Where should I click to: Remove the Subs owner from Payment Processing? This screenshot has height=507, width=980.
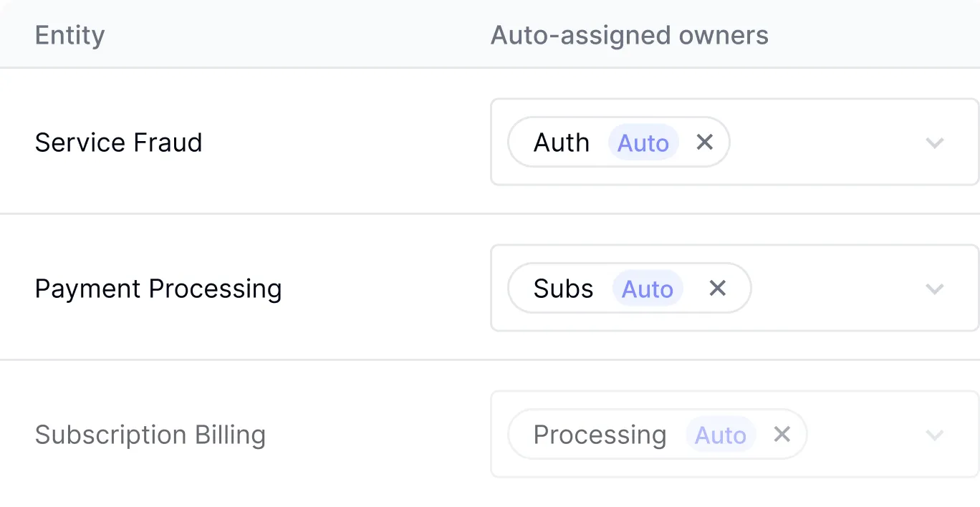tap(717, 289)
